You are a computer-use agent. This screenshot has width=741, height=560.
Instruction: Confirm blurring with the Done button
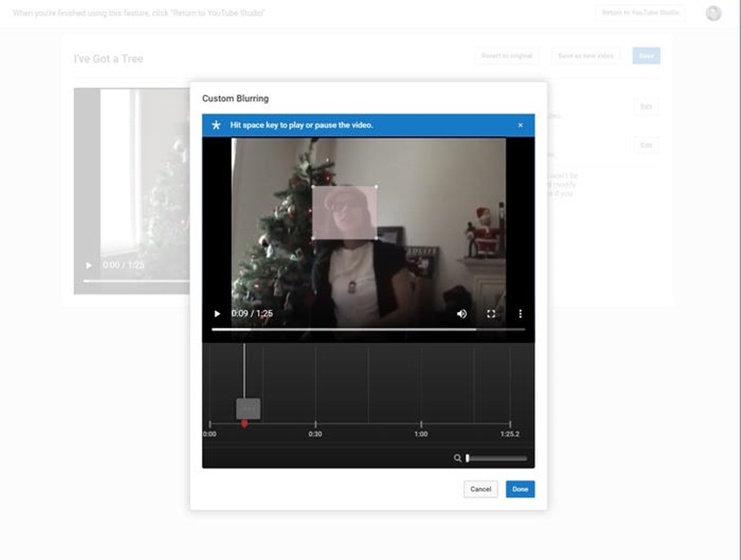coord(520,489)
